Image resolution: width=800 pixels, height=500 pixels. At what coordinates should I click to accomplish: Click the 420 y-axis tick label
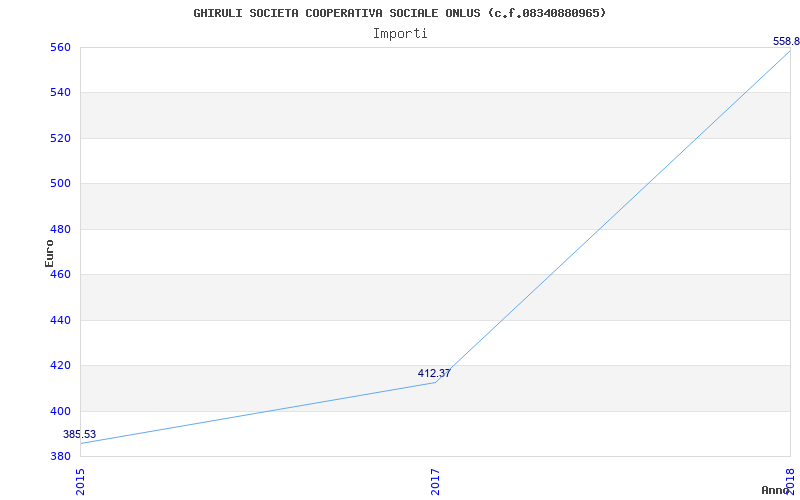click(x=60, y=365)
